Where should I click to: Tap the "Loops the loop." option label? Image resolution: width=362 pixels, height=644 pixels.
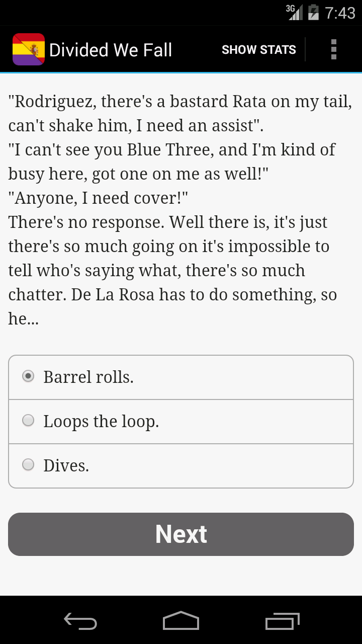pyautogui.click(x=101, y=421)
